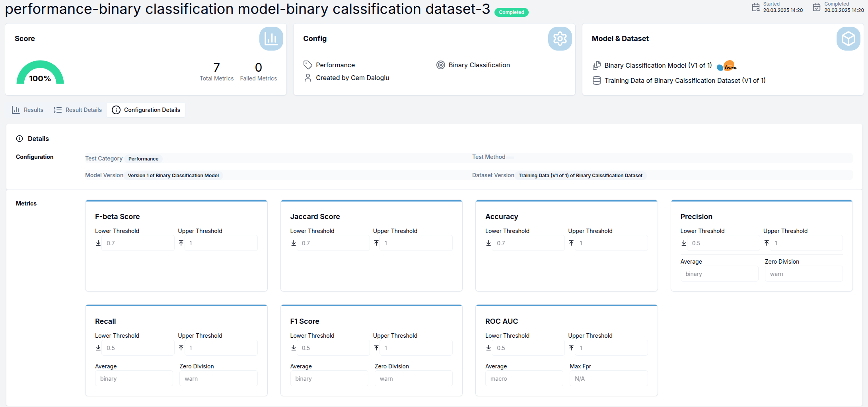Select the Version 1 of Binary Classification Model chip
Image resolution: width=868 pixels, height=407 pixels.
tap(173, 175)
